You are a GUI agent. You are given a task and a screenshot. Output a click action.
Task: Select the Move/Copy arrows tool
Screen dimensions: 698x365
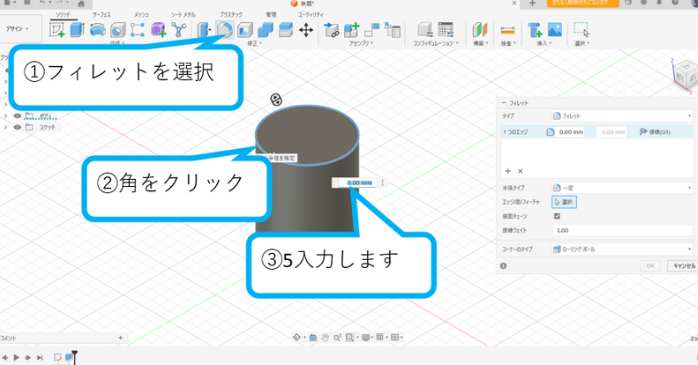(x=306, y=30)
